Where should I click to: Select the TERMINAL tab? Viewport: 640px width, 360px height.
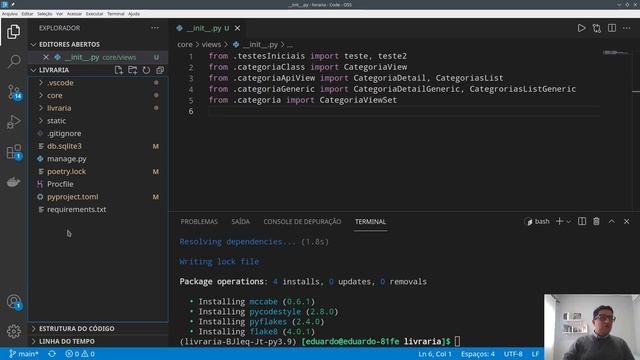tap(370, 222)
